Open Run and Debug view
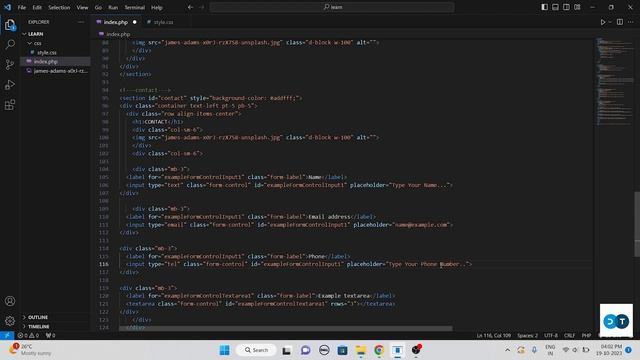The width and height of the screenshot is (640, 360). (10, 84)
